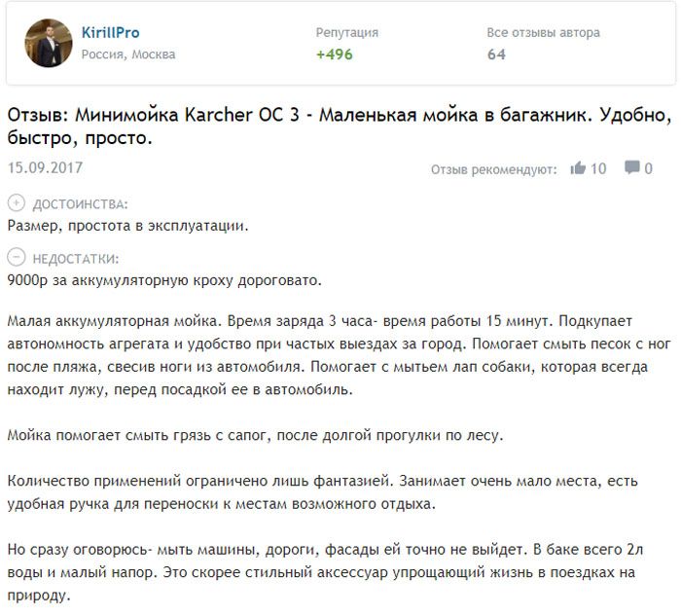This screenshot has width=681, height=616.
Task: Click the location Россия, Москва
Action: 128,54
